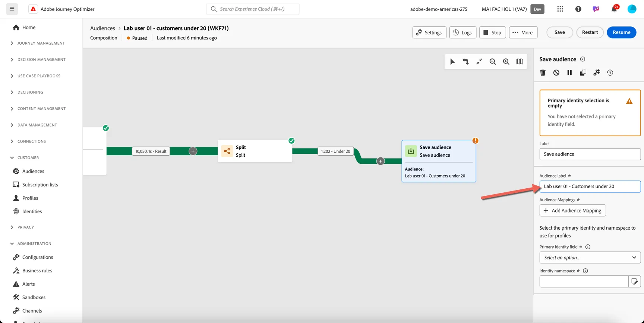Open the notifications bell
The width and height of the screenshot is (644, 323).
pos(614,9)
